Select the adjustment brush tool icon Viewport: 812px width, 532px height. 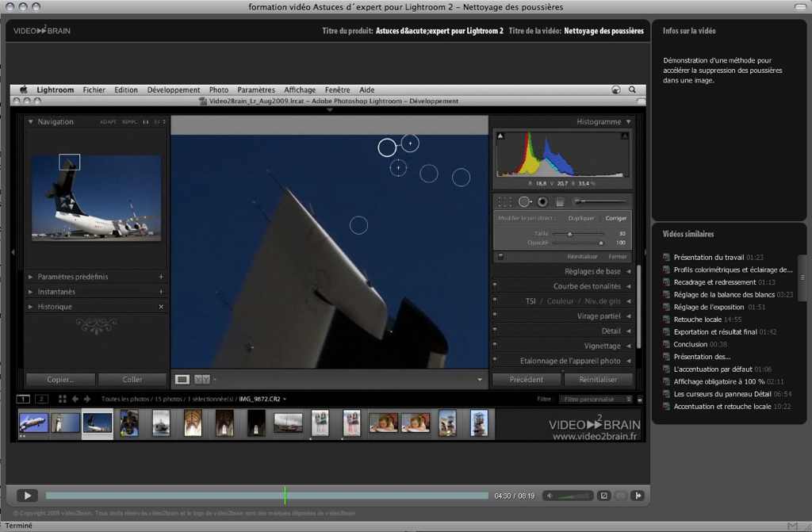coord(599,201)
